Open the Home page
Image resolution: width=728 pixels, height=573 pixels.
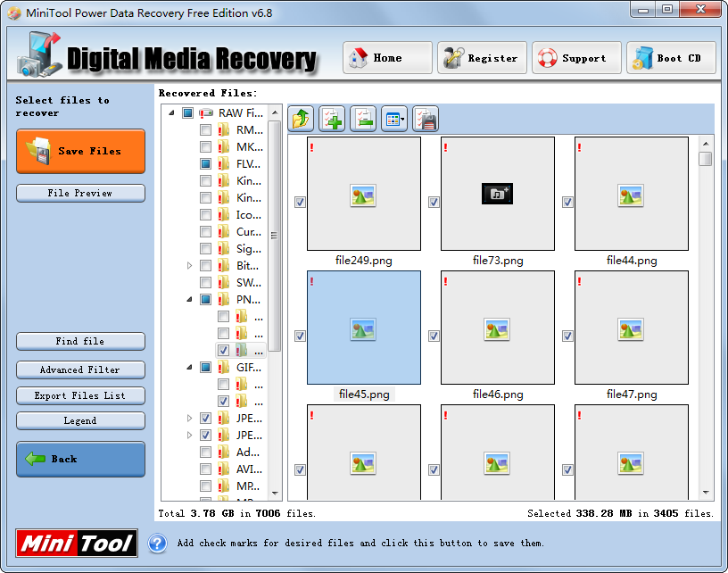(x=388, y=58)
